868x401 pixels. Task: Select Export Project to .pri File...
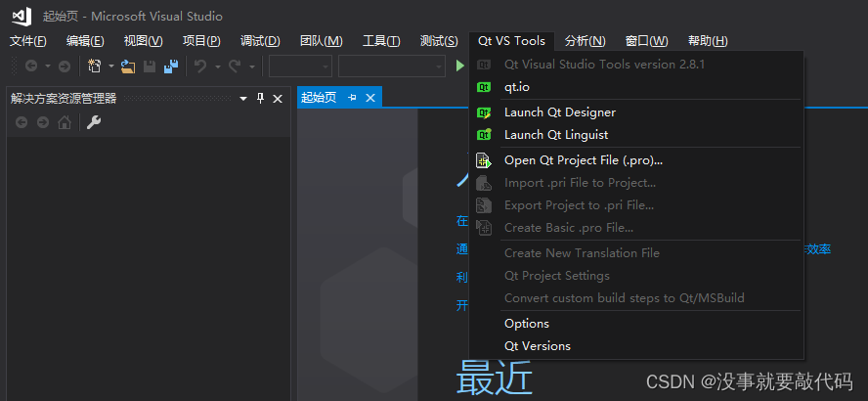(x=636, y=205)
